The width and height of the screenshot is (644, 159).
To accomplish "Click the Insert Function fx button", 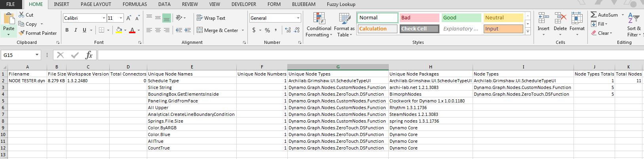I will [89, 55].
